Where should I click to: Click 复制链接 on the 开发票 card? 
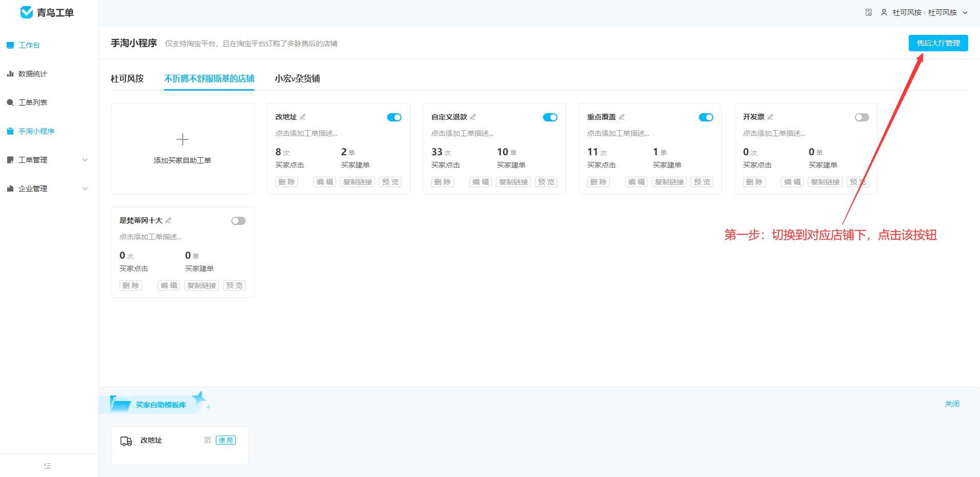825,182
